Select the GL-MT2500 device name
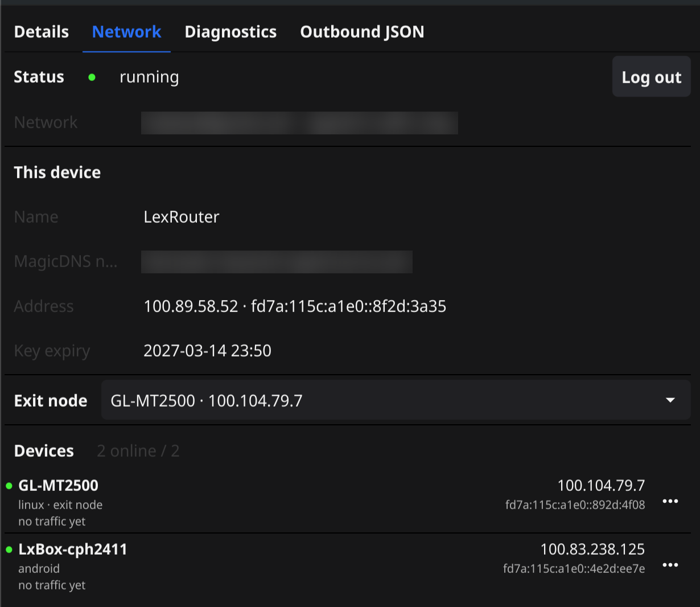The width and height of the screenshot is (700, 607). [x=58, y=485]
